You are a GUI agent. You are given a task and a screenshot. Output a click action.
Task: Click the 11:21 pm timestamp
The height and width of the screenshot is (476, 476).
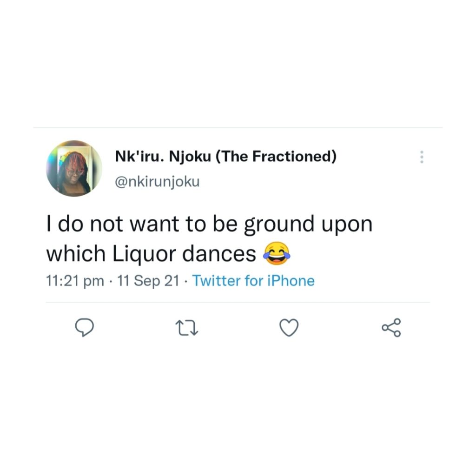[x=75, y=281]
